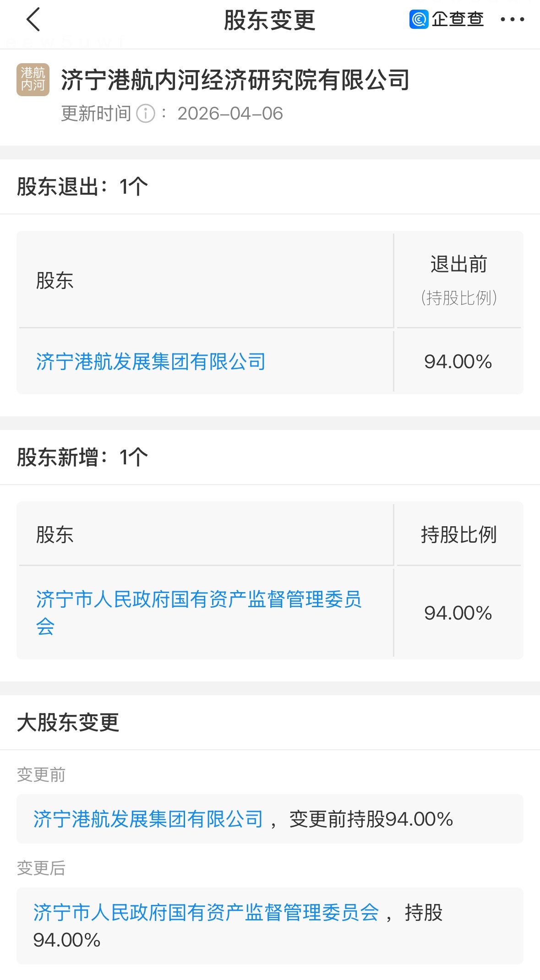Tap the 持股比例 column header in 股东新增
This screenshot has width=540, height=980.
[458, 534]
